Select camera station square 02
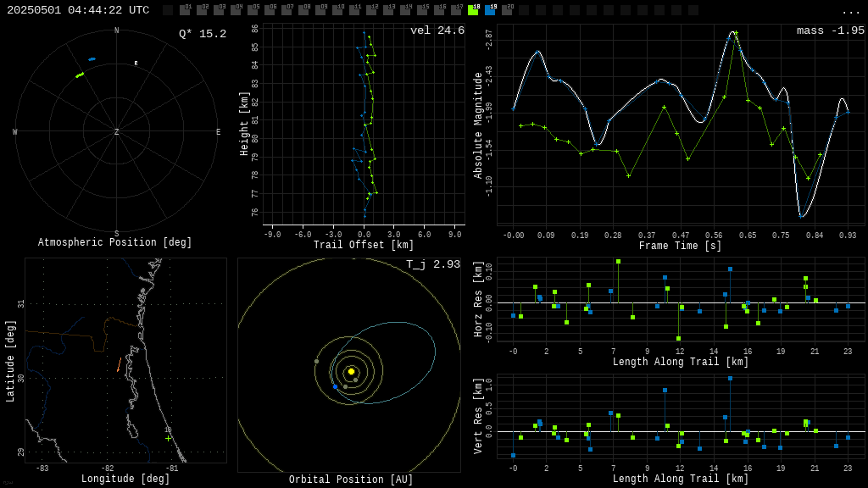The width and height of the screenshot is (868, 488). click(202, 10)
